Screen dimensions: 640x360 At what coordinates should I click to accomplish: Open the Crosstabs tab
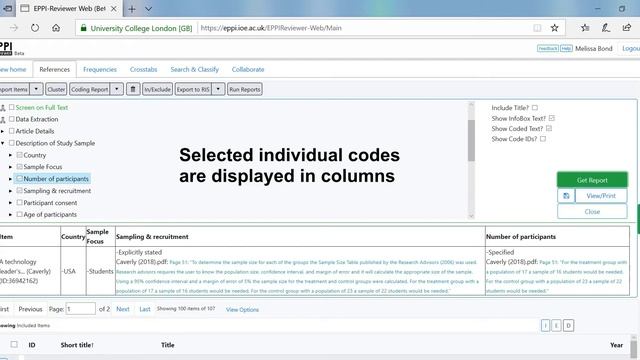[143, 69]
